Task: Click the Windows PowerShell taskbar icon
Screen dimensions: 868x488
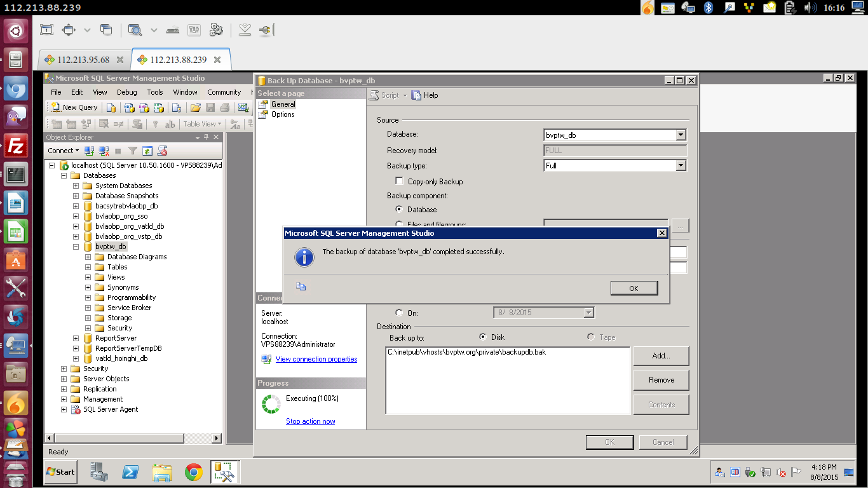Action: click(132, 472)
